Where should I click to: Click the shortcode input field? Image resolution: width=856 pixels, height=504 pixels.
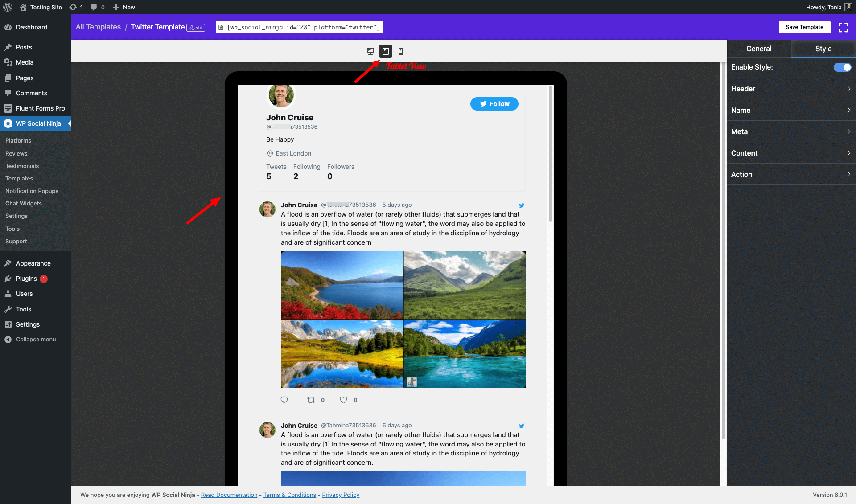(x=300, y=27)
